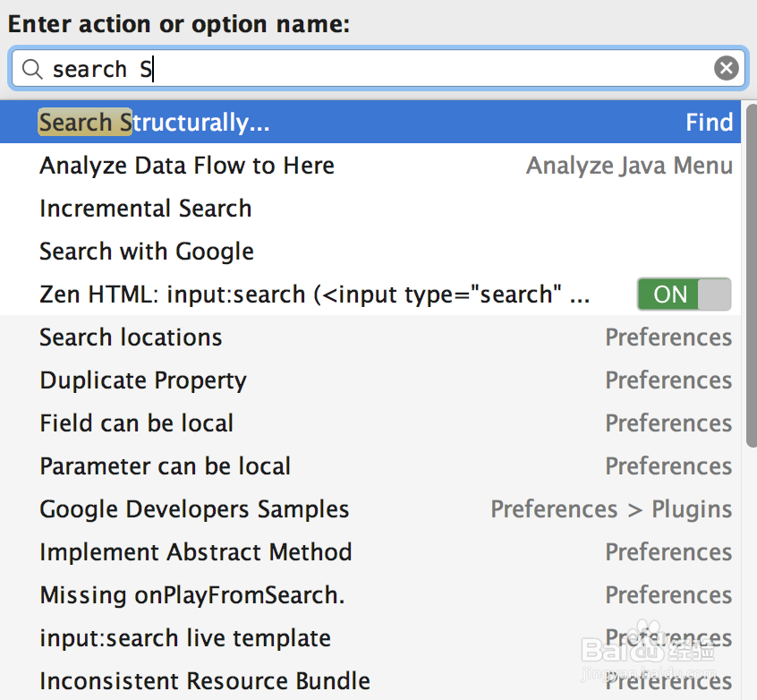Select the Zen HTML input:search entry
This screenshot has height=700, width=757.
pyautogui.click(x=313, y=295)
